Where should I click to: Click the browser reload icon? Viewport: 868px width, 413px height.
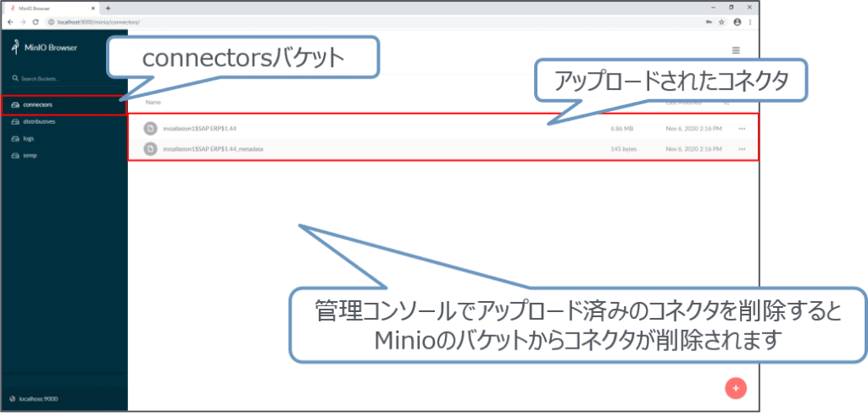coord(36,22)
